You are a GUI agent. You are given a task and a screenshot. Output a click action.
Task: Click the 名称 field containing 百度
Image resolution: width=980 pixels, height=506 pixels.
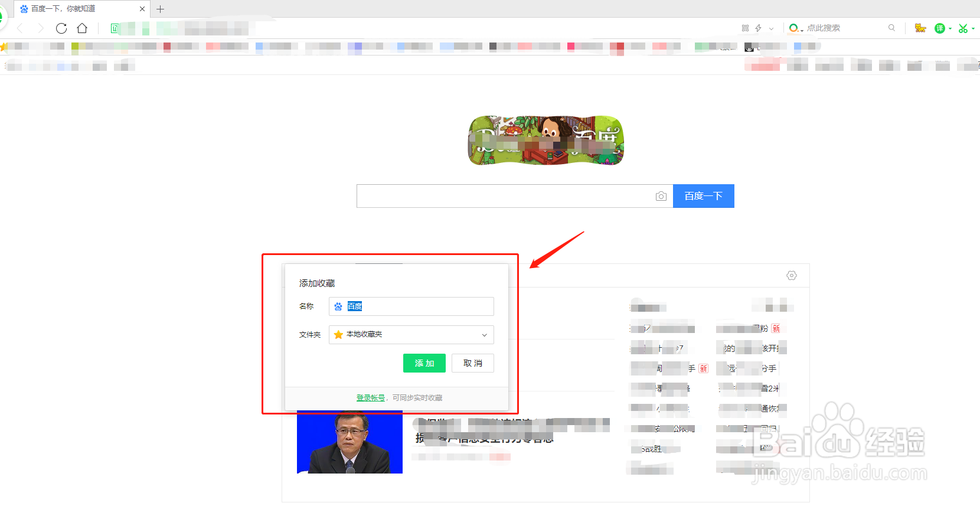(411, 306)
